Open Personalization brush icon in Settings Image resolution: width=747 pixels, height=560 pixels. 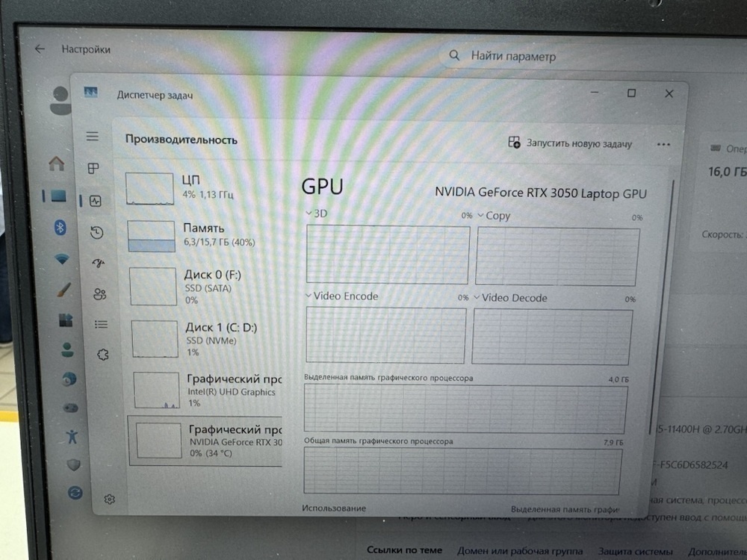tap(63, 290)
